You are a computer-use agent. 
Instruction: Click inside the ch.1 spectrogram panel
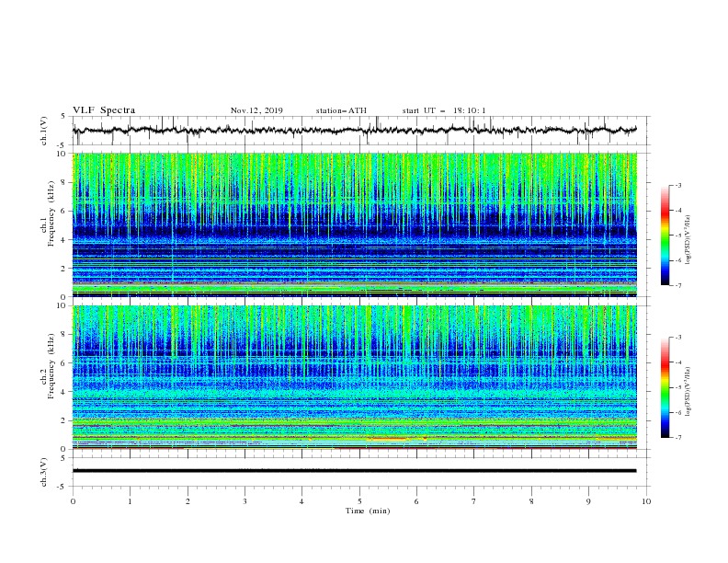(x=355, y=224)
